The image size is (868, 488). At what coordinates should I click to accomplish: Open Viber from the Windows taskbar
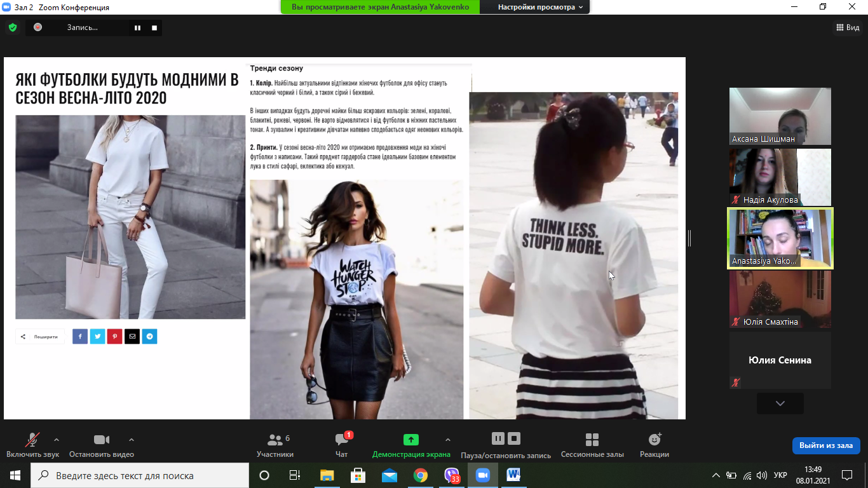(452, 475)
